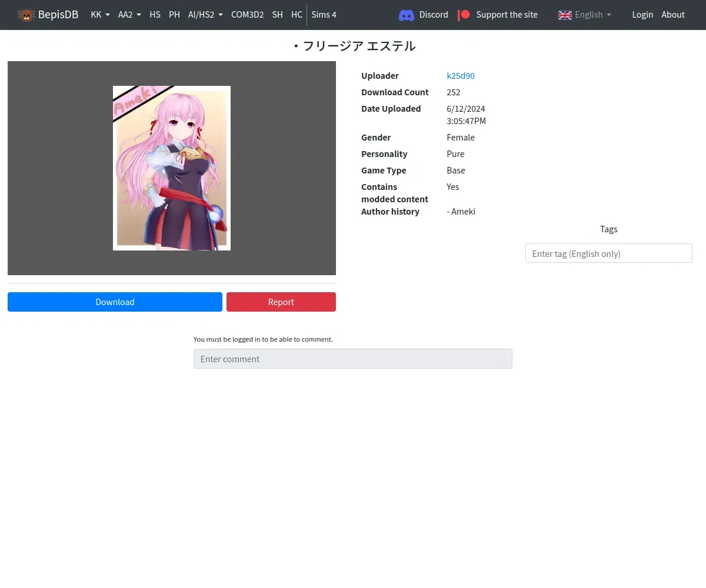Click the upload date 6/12/2024

[x=466, y=109]
